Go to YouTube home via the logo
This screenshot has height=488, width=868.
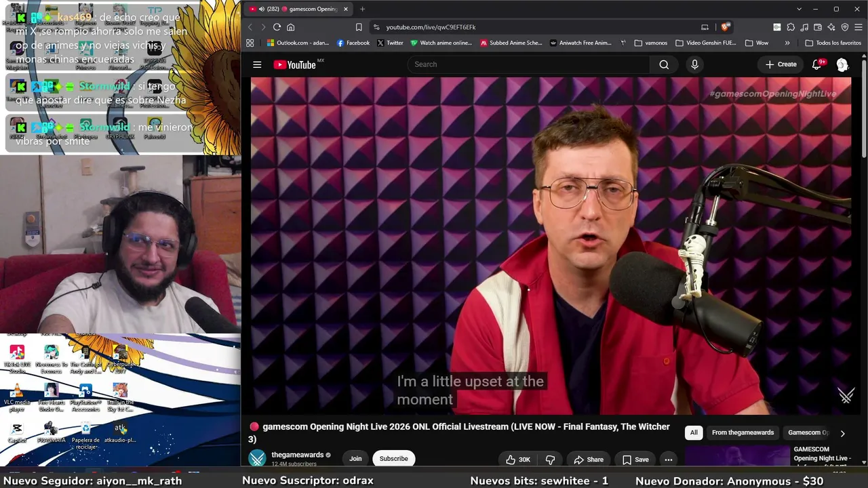[x=294, y=64]
